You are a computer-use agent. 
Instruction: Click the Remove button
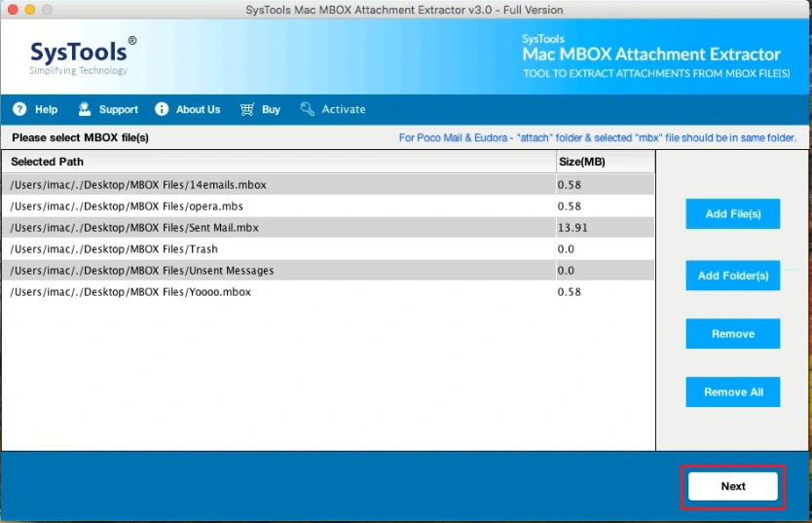[733, 334]
